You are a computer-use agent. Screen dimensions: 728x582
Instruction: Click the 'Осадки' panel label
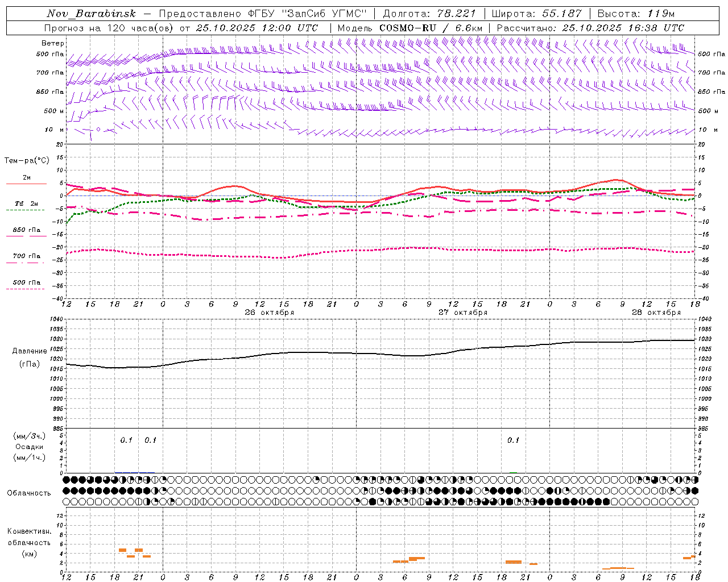pyautogui.click(x=30, y=447)
